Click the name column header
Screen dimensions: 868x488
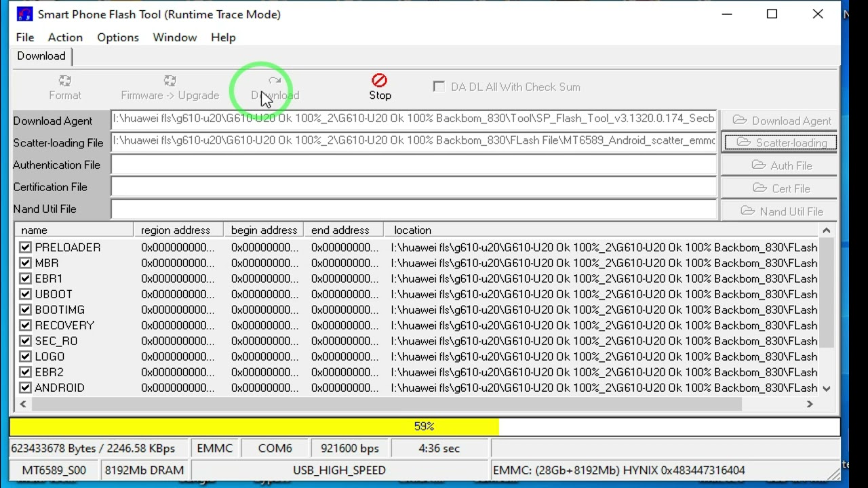click(73, 230)
